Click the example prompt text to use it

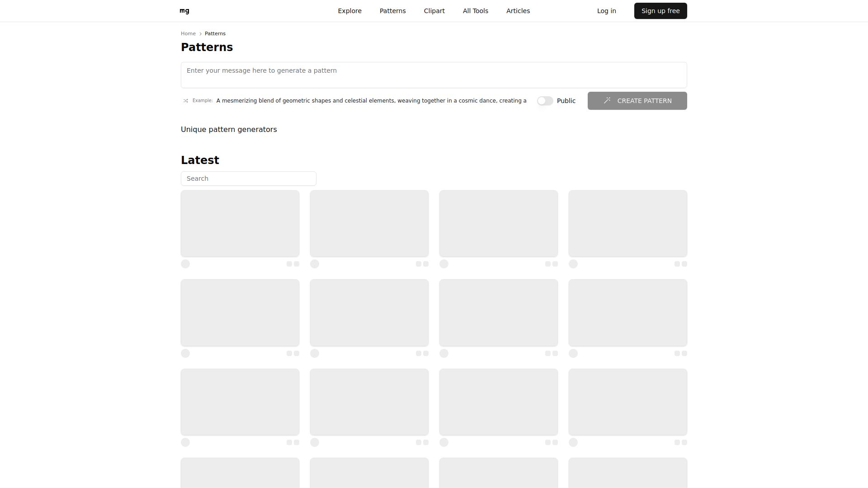click(x=371, y=100)
